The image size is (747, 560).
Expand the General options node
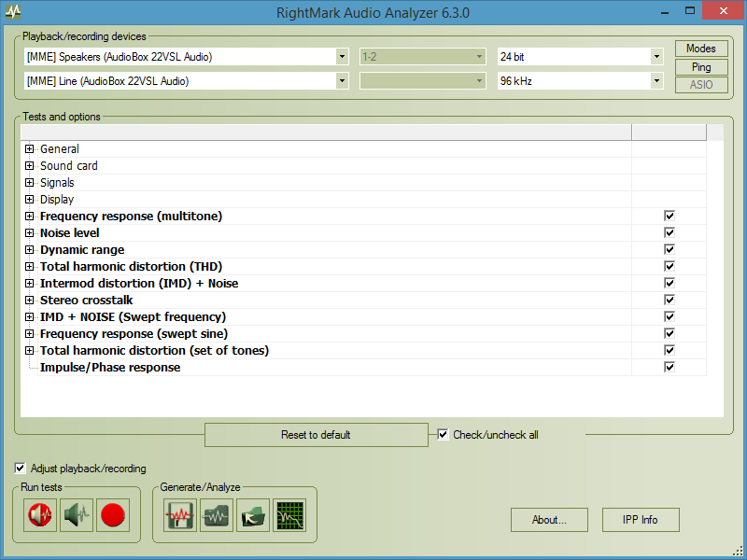(x=30, y=149)
